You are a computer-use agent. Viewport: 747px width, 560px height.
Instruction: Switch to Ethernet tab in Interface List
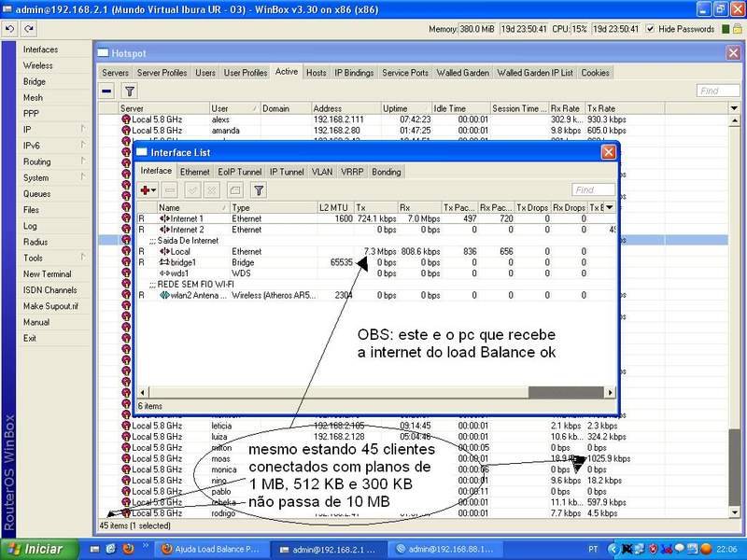coord(194,172)
